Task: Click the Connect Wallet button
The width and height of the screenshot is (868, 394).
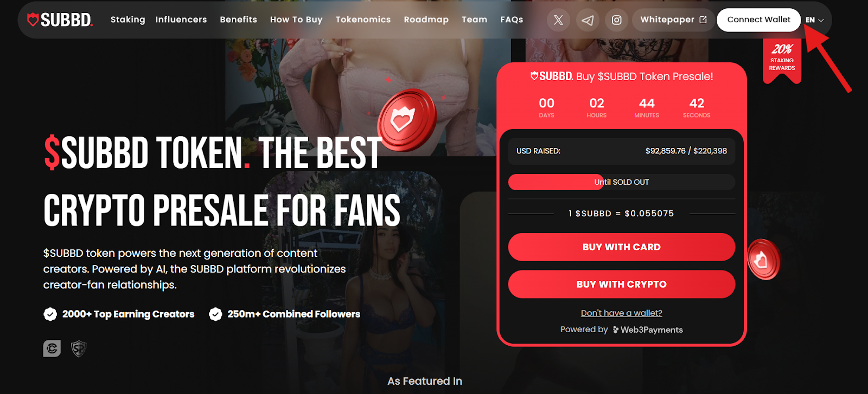Action: click(x=758, y=20)
